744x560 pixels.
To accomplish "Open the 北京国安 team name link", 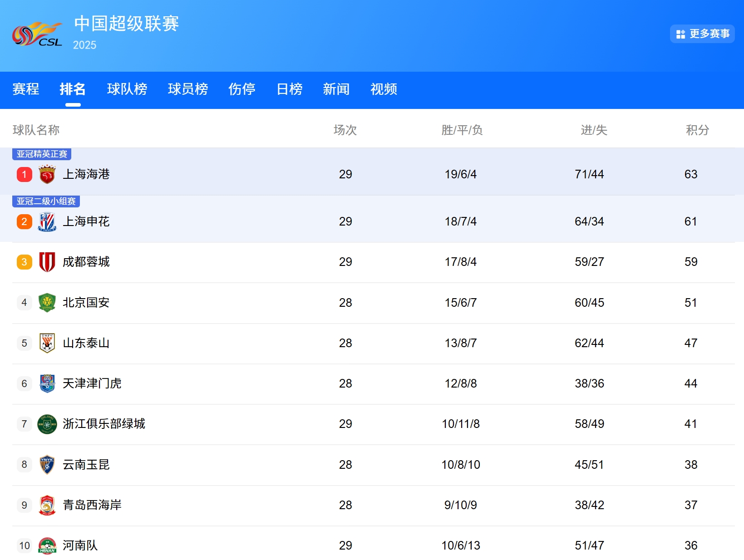I will coord(86,303).
